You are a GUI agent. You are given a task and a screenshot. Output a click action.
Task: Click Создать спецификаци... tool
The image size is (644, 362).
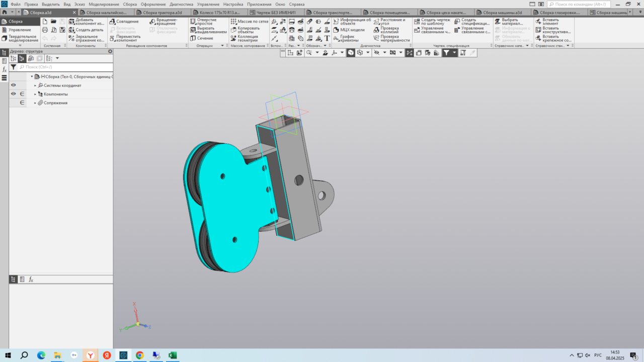tap(471, 22)
